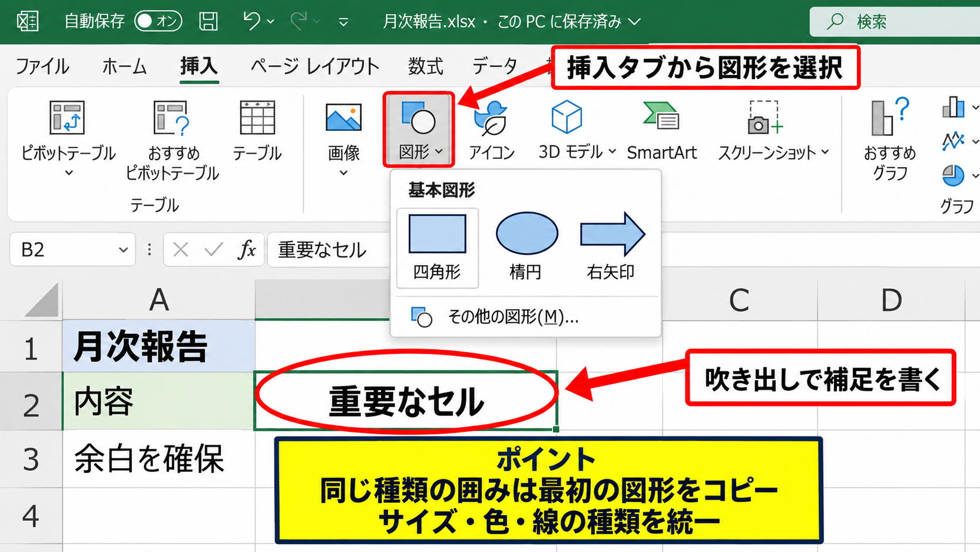Open the file save location dropdown in title

tap(634, 22)
